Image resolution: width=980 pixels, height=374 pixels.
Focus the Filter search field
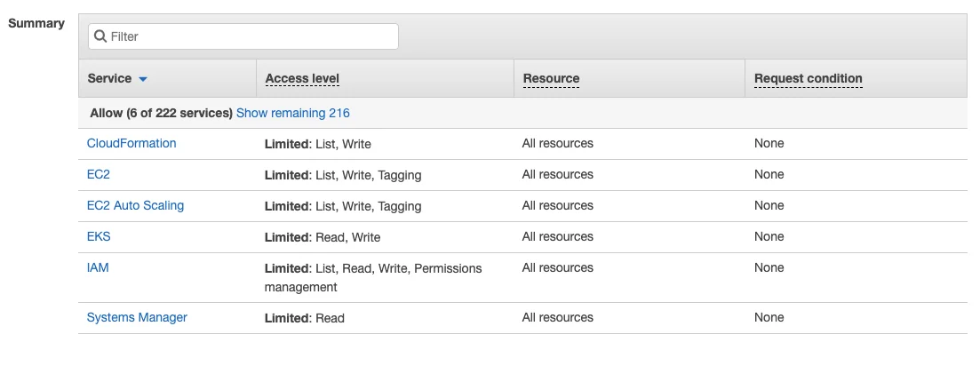(x=249, y=36)
